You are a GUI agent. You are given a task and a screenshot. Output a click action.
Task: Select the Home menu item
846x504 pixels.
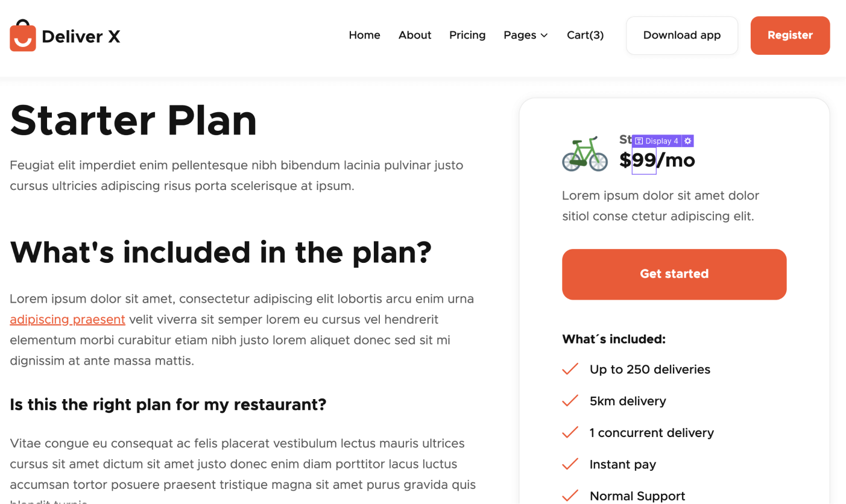(364, 35)
